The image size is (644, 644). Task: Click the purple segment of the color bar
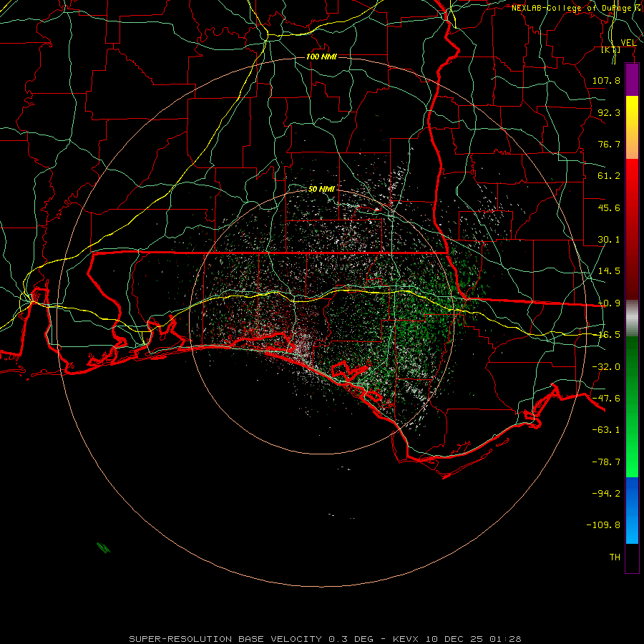pos(632,79)
